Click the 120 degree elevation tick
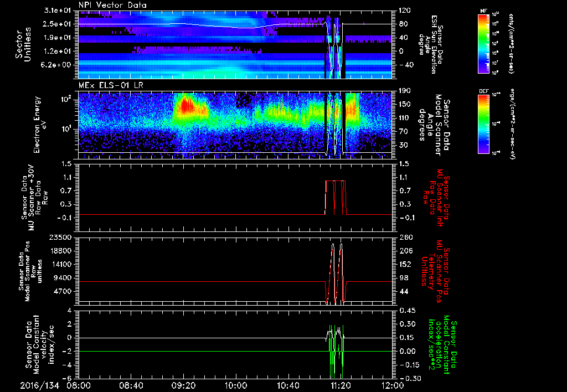 pyautogui.click(x=405, y=11)
